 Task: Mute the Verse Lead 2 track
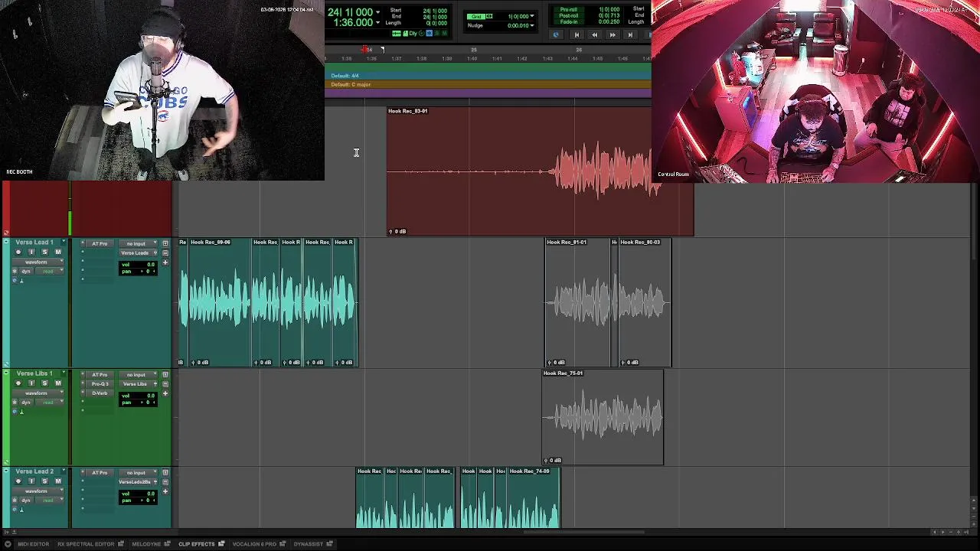pyautogui.click(x=58, y=481)
